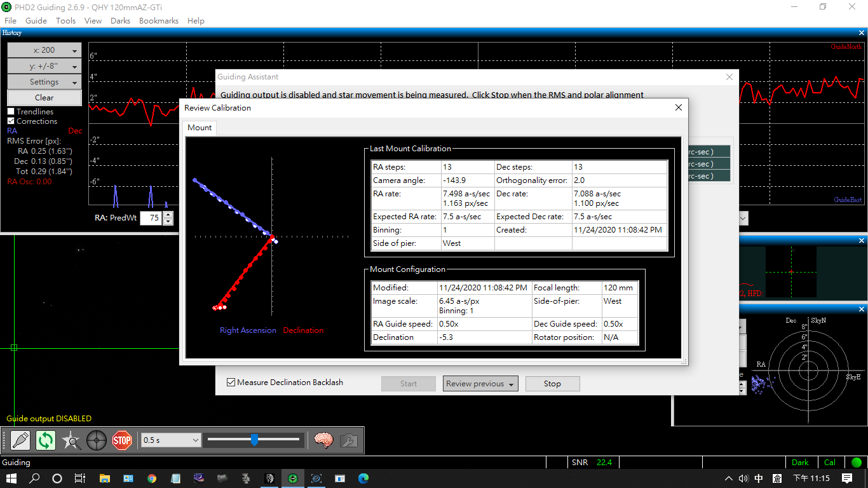Click the PHD2 Guiding taskbar icon
Screen dimensions: 868x488
click(293, 478)
